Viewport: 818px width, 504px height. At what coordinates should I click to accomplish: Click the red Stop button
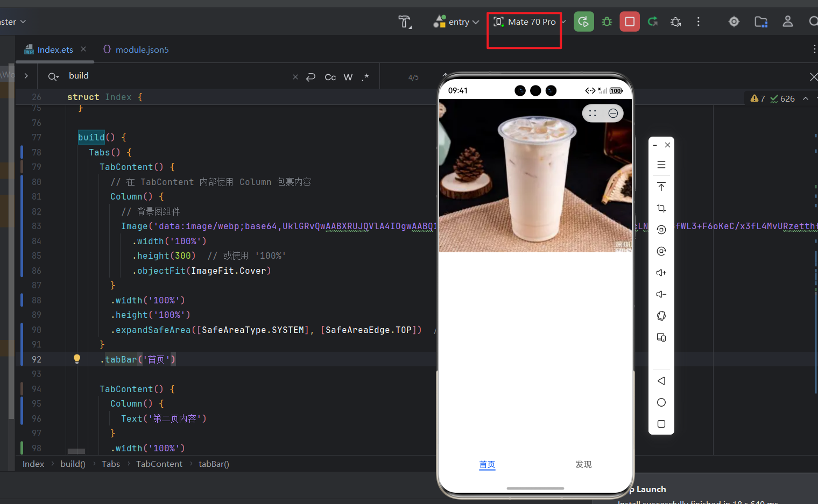tap(629, 22)
